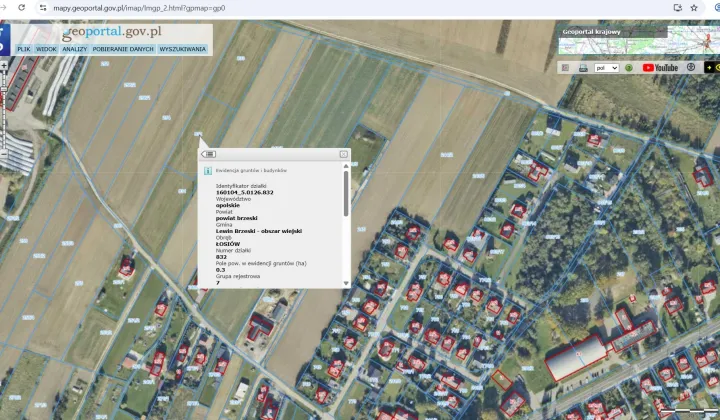The image size is (720, 420).
Task: Click the accessibility icon in right toolbar
Action: pyautogui.click(x=691, y=67)
